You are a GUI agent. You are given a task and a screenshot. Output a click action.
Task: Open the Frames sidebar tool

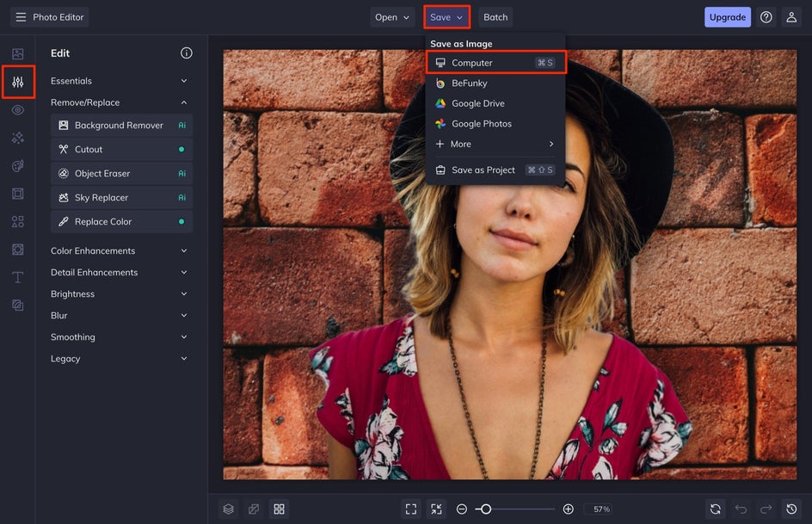[x=17, y=194]
